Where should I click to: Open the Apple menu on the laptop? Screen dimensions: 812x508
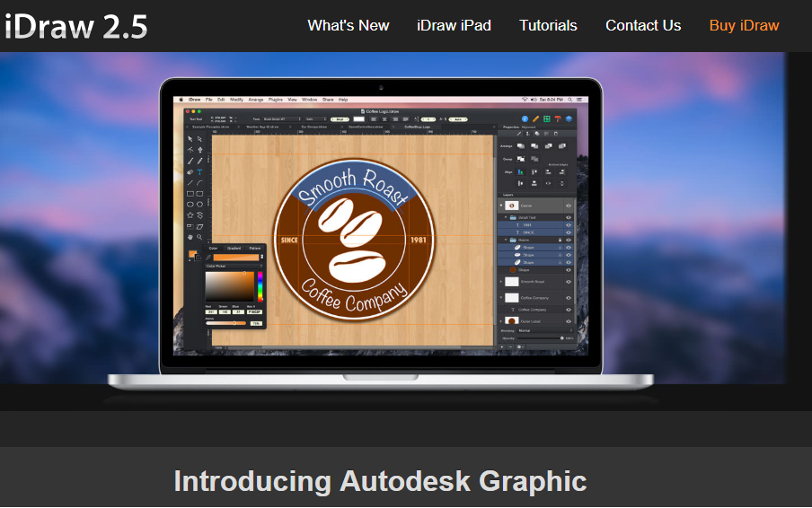coord(181,100)
